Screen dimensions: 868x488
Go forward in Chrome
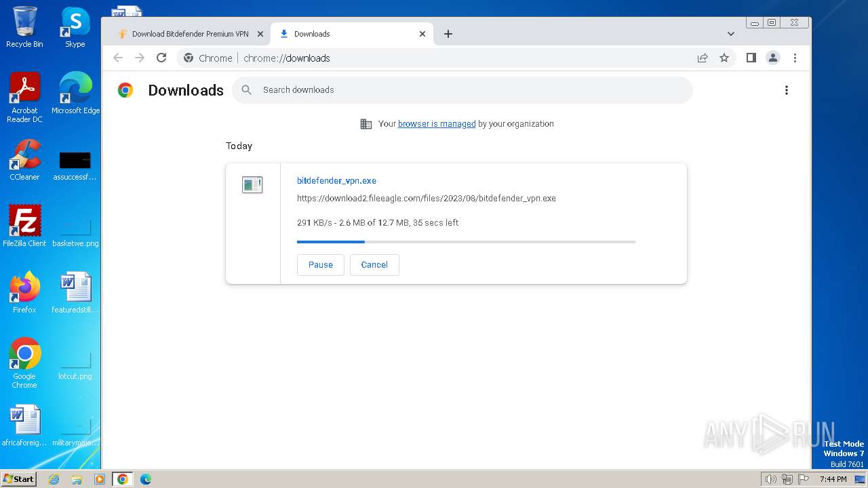point(140,58)
